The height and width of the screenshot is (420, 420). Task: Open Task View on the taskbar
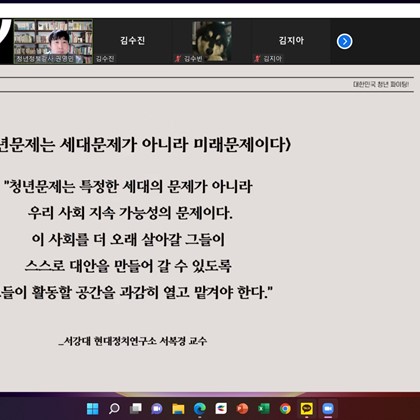tap(135, 408)
